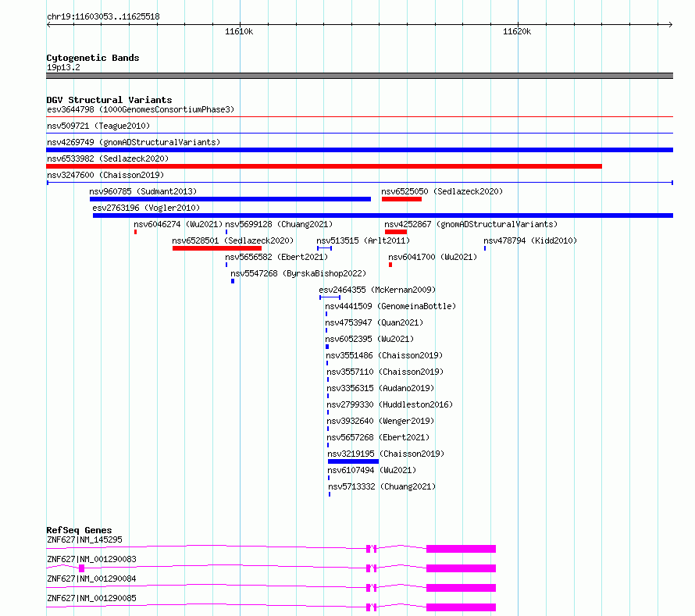
Task: Select the esv2464355 McKernan2009 variant glyph
Action: pos(330,297)
